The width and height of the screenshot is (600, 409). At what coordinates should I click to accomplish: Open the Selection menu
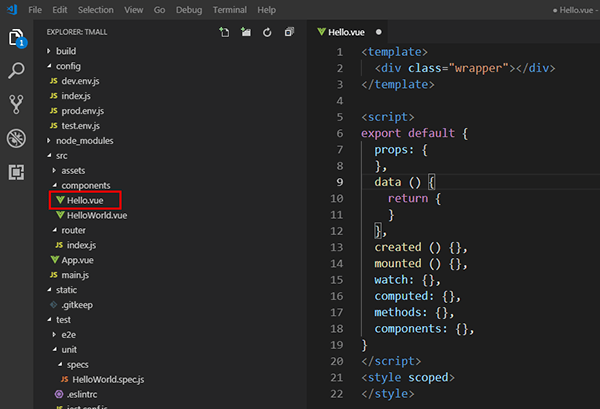pos(96,9)
